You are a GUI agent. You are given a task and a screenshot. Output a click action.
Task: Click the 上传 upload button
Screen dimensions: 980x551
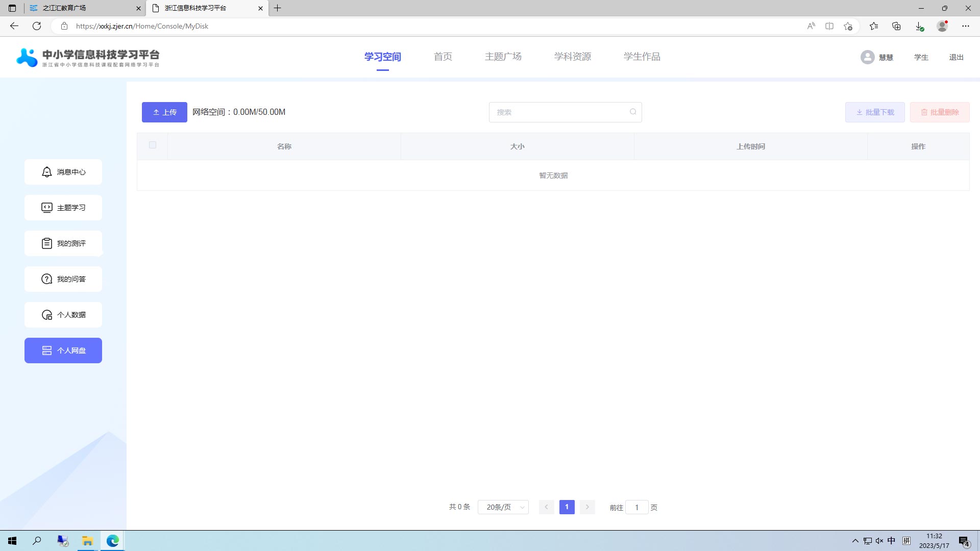click(x=164, y=112)
